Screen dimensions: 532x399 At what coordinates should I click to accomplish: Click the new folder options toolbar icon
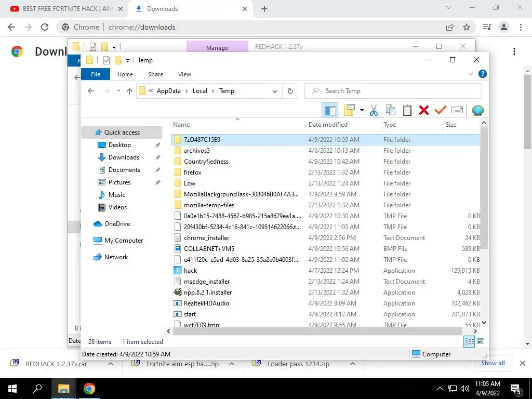pyautogui.click(x=349, y=110)
